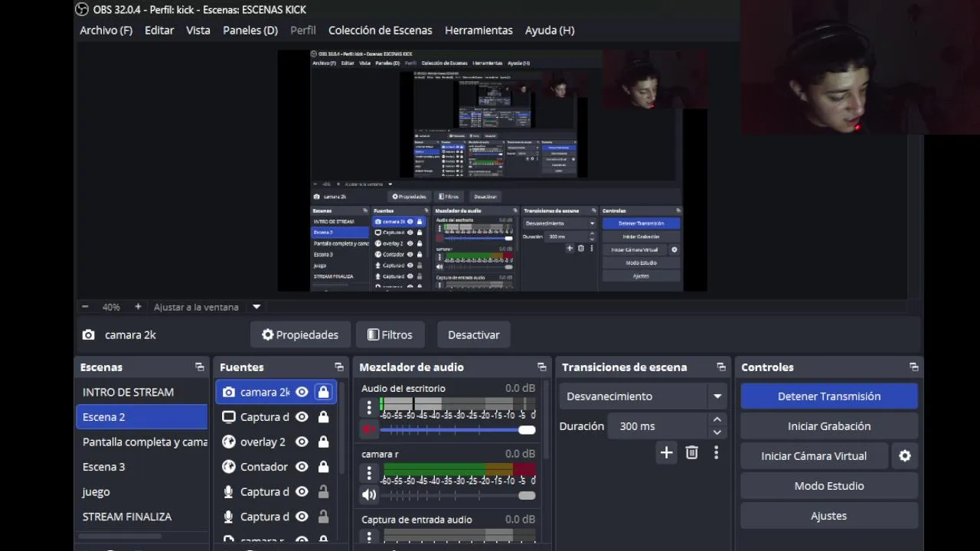Select the Escena 2 scene
Screen dimensions: 980x551
[142, 417]
